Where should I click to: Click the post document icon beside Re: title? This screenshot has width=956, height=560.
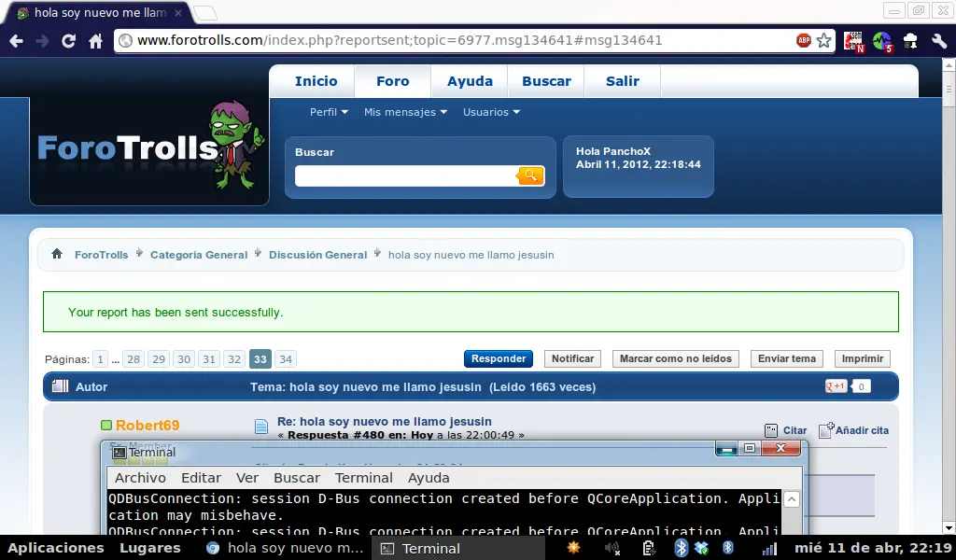tap(261, 426)
